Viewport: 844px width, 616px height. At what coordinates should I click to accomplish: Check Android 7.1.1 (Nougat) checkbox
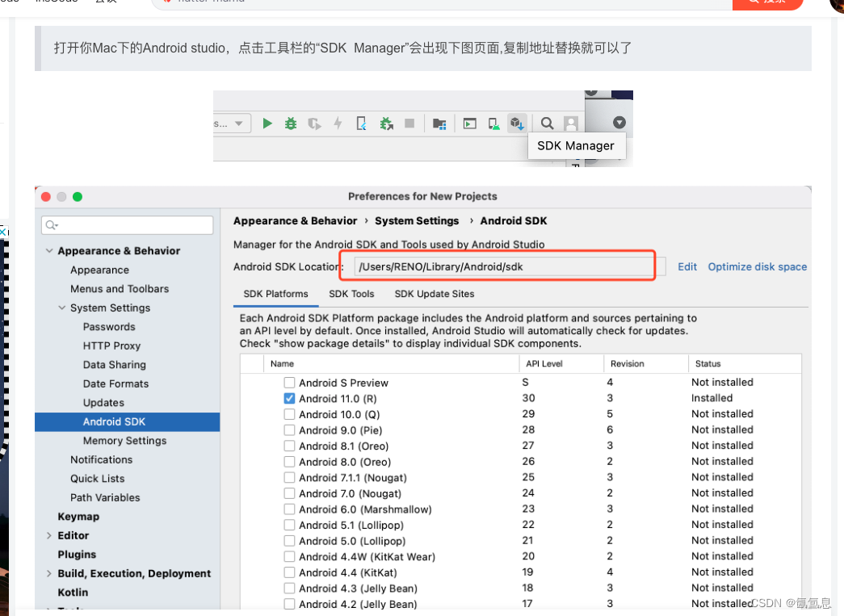tap(290, 478)
